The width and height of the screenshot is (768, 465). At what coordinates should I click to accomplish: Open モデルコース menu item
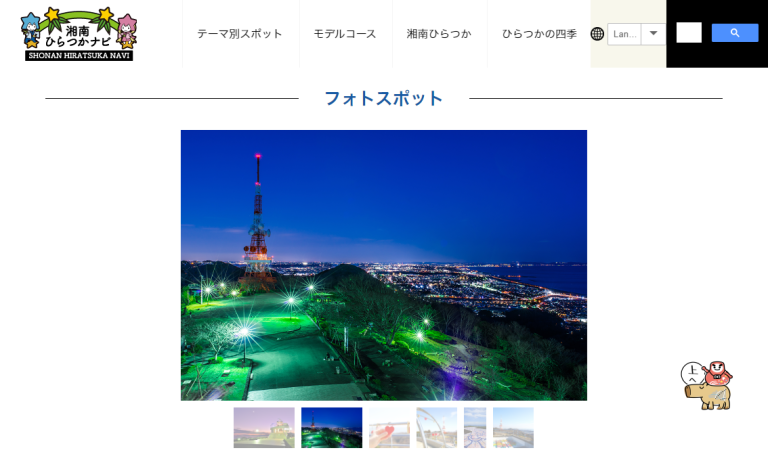345,34
